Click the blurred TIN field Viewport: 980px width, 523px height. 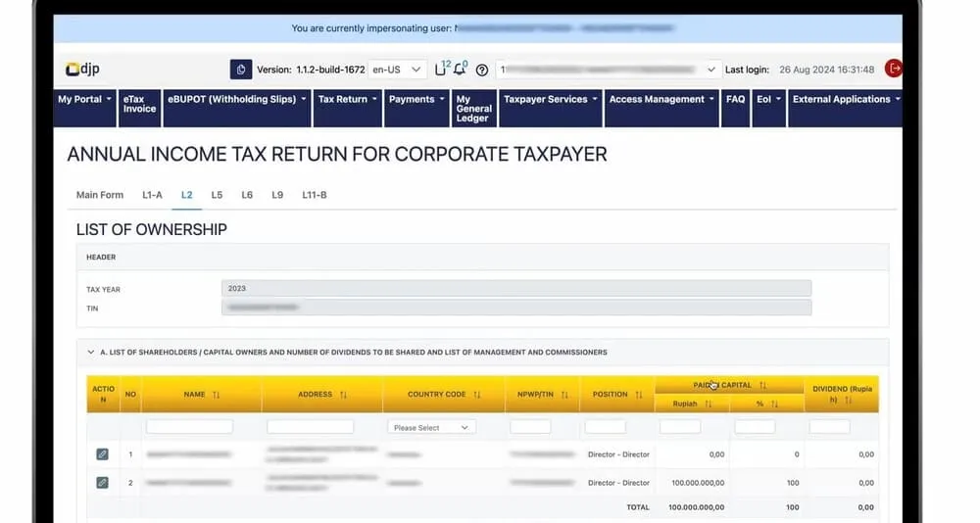[x=516, y=308]
